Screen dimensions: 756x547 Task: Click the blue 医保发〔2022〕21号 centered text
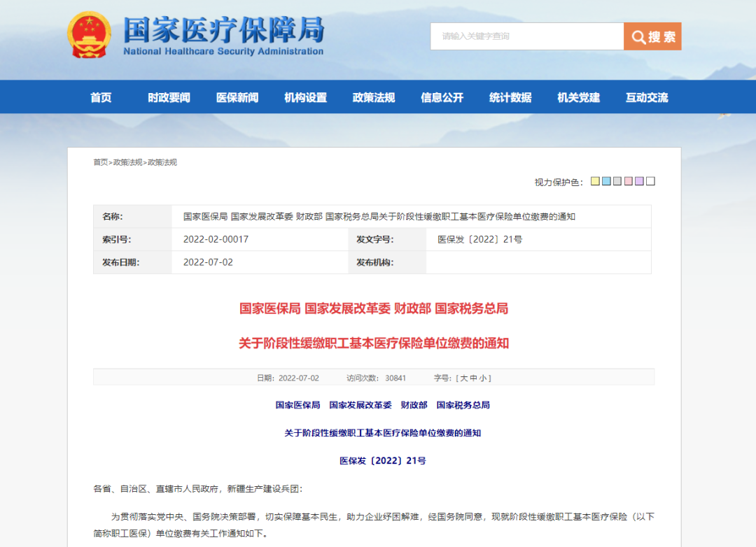tap(383, 461)
